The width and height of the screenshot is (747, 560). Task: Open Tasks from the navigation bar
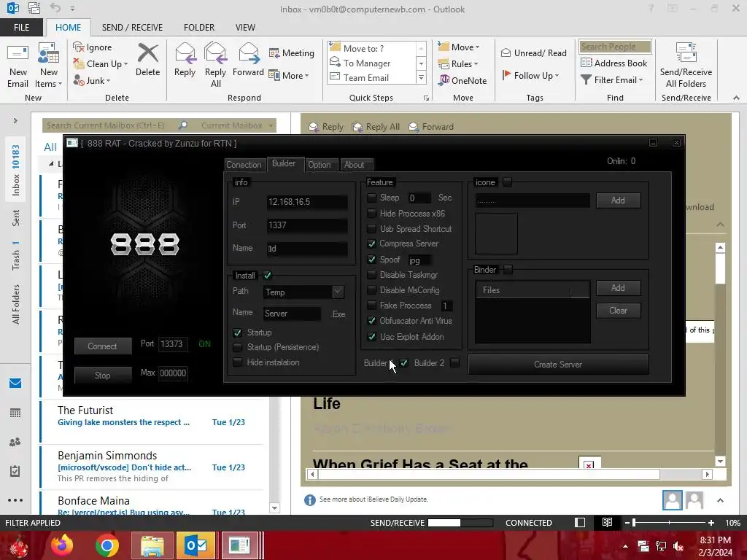15,471
